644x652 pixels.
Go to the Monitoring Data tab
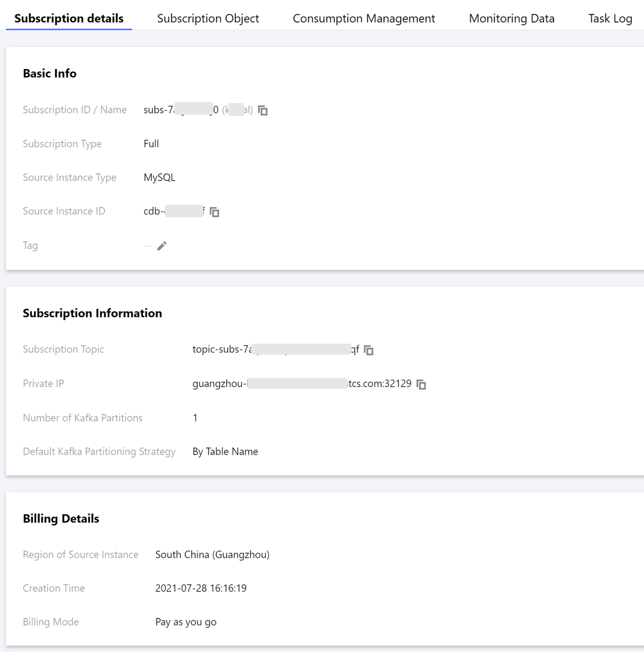tap(511, 19)
